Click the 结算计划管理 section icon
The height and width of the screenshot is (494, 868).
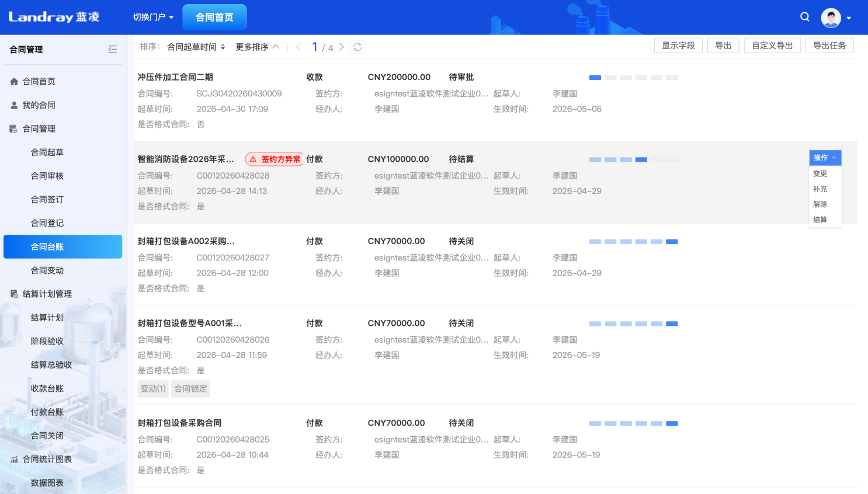click(x=14, y=294)
